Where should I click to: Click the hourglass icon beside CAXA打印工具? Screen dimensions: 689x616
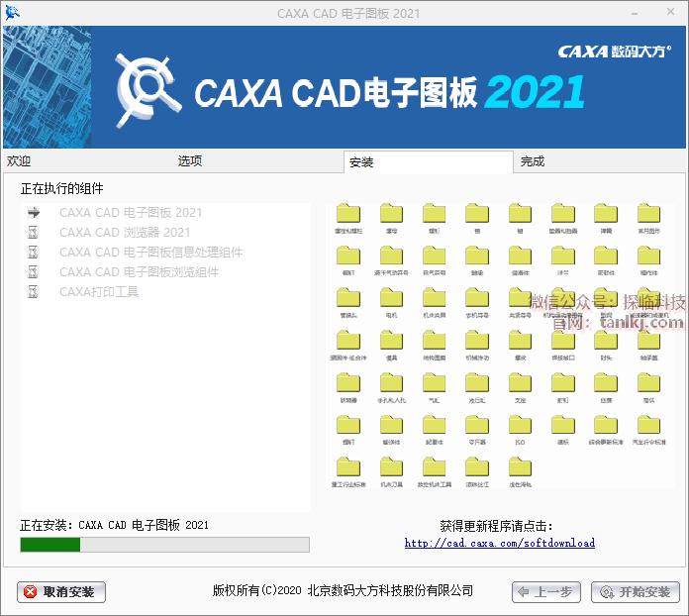[x=34, y=291]
